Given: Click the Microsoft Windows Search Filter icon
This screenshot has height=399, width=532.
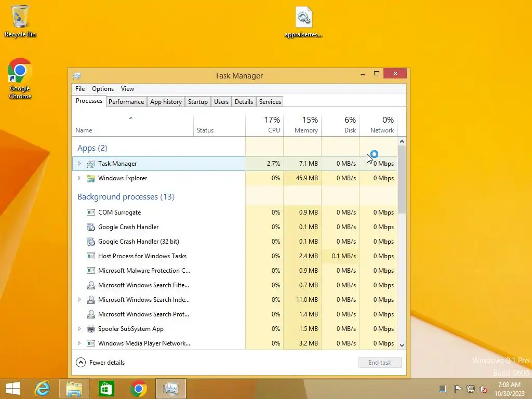Looking at the screenshot, I should [x=90, y=285].
